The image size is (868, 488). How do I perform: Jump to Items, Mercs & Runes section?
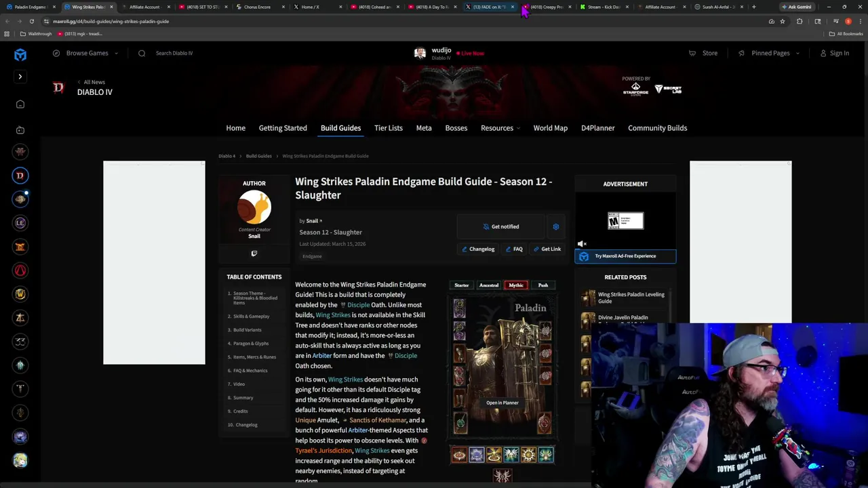point(254,357)
